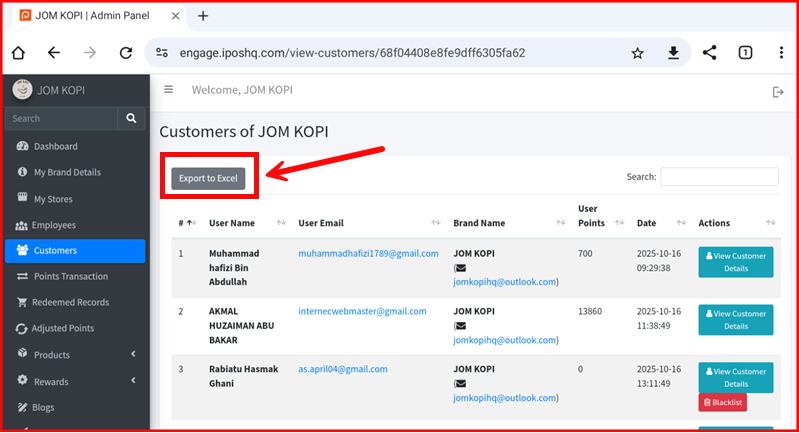Click the Export to Excel button
The image size is (799, 433).
click(x=208, y=178)
